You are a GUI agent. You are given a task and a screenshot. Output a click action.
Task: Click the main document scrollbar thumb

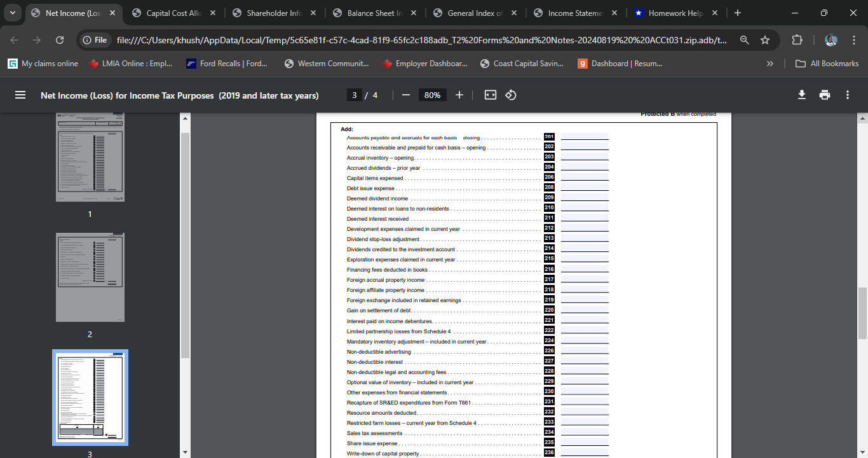pyautogui.click(x=863, y=314)
